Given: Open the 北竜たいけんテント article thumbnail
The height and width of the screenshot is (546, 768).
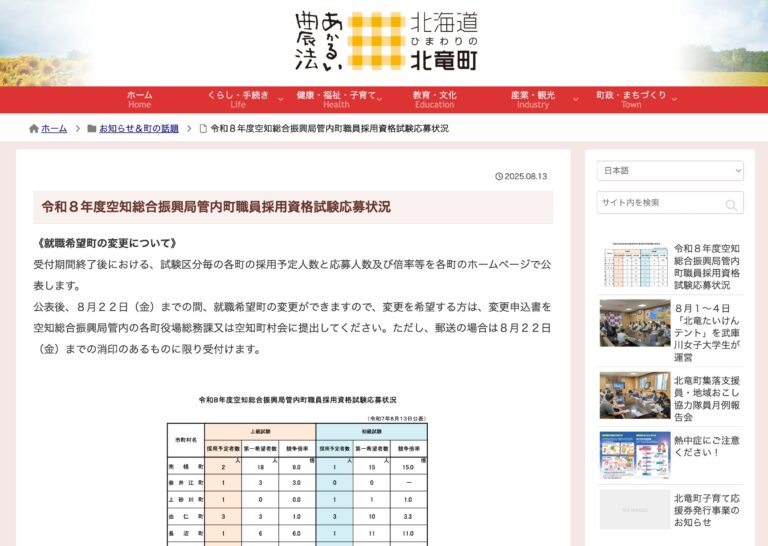Looking at the screenshot, I should [x=634, y=322].
